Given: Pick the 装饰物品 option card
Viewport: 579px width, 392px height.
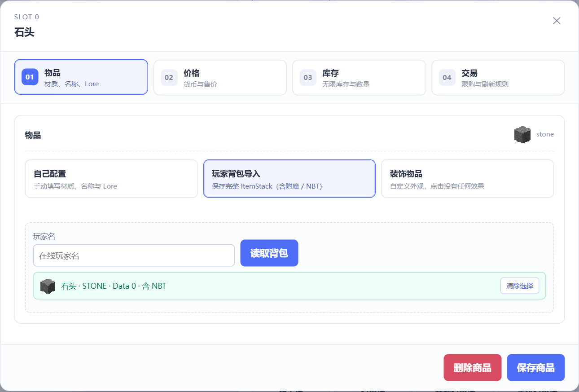Looking at the screenshot, I should 467,179.
